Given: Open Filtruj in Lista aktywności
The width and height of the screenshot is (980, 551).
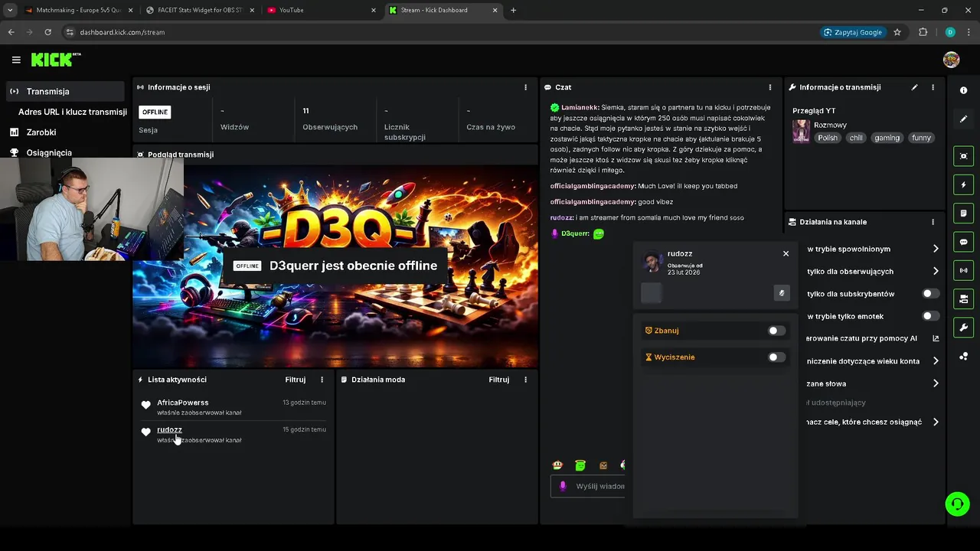Looking at the screenshot, I should click(296, 380).
